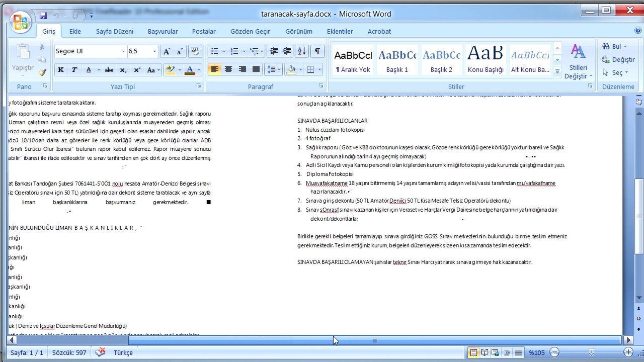
Task: Justify paragraph text
Action: [x=256, y=69]
